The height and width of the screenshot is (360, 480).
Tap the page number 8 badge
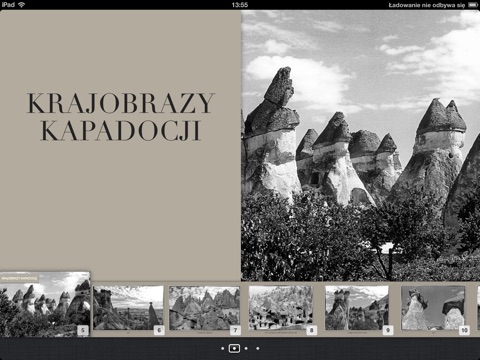click(x=312, y=330)
